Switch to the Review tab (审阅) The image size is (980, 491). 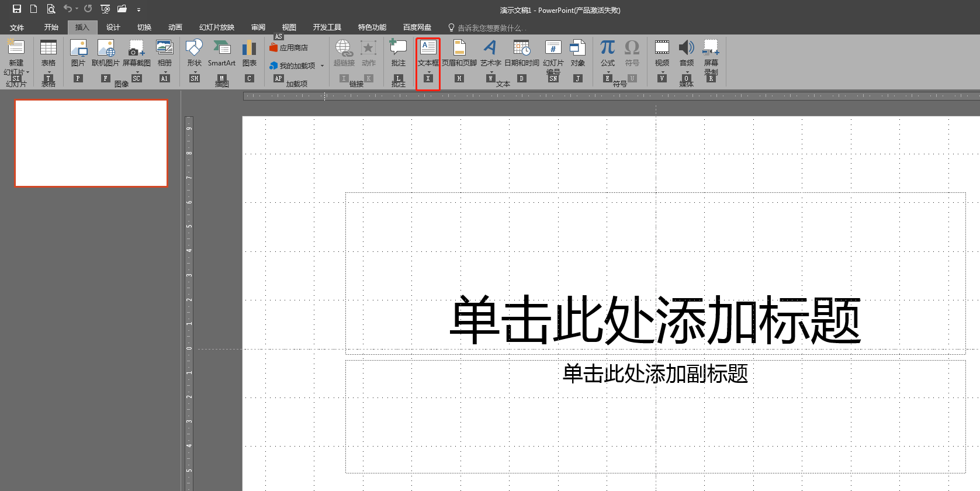click(x=258, y=27)
